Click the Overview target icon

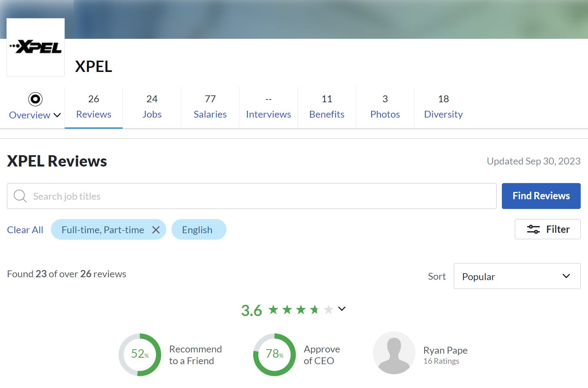click(35, 99)
